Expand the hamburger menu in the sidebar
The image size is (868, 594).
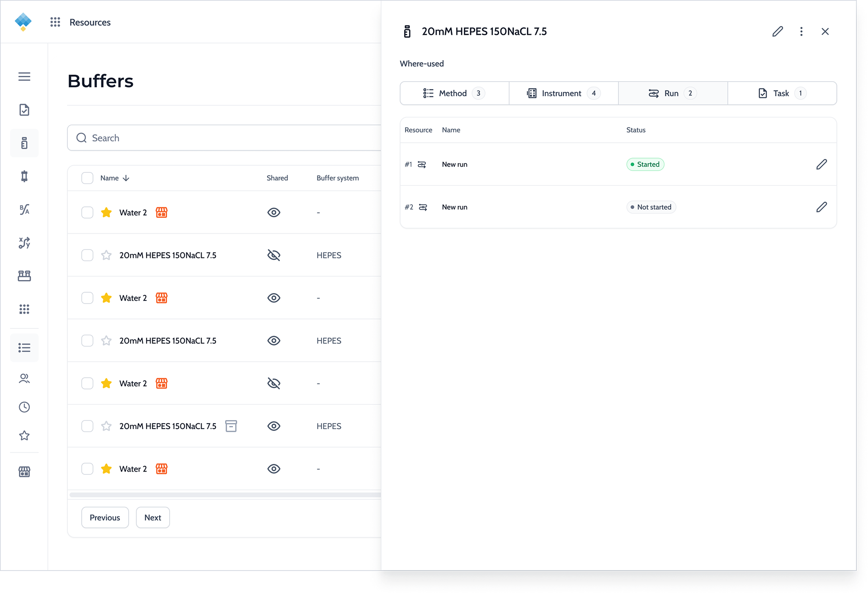pyautogui.click(x=24, y=76)
